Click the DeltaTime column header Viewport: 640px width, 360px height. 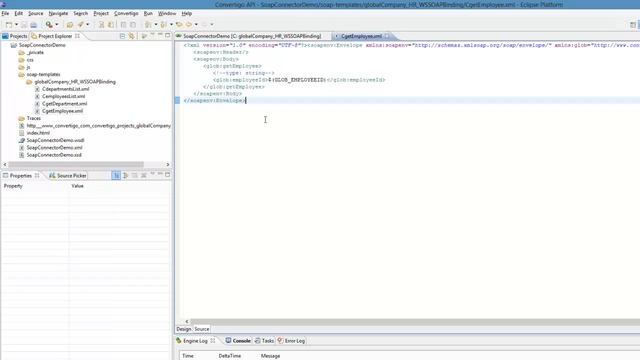coord(230,356)
